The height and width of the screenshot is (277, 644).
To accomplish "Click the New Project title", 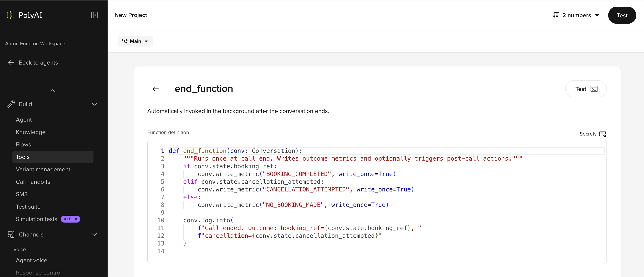I will coord(131,15).
